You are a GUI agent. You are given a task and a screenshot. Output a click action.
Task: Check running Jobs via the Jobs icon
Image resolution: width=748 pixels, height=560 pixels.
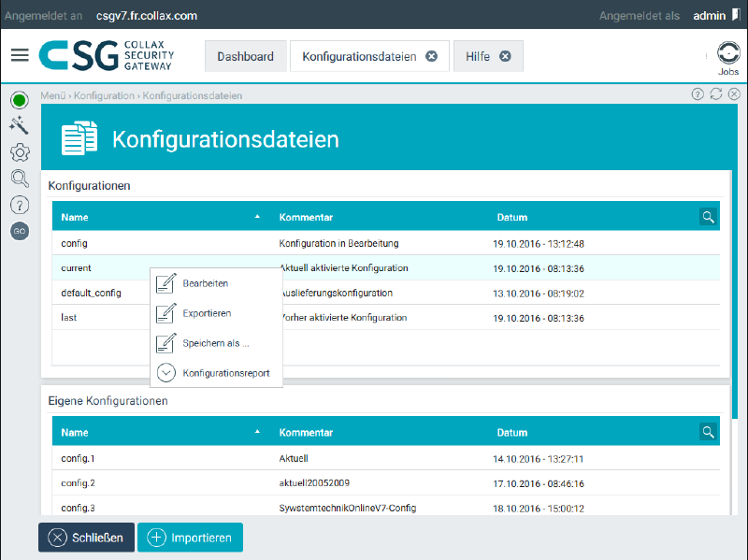(x=727, y=54)
